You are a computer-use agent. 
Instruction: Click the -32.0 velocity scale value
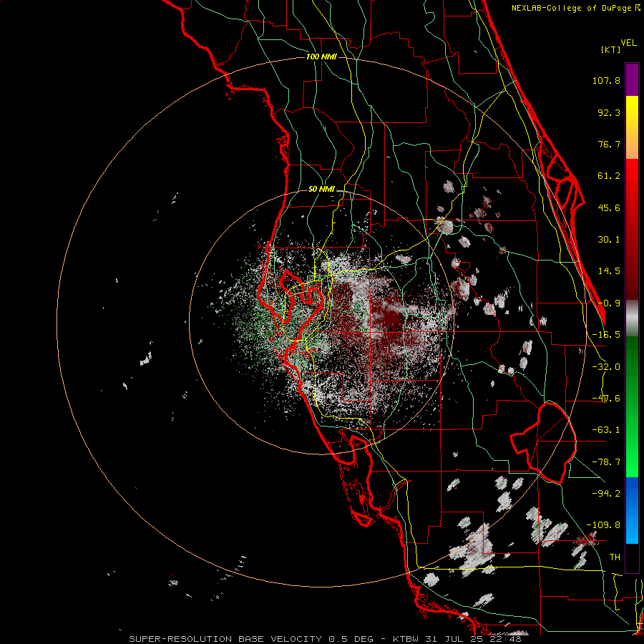[606, 367]
